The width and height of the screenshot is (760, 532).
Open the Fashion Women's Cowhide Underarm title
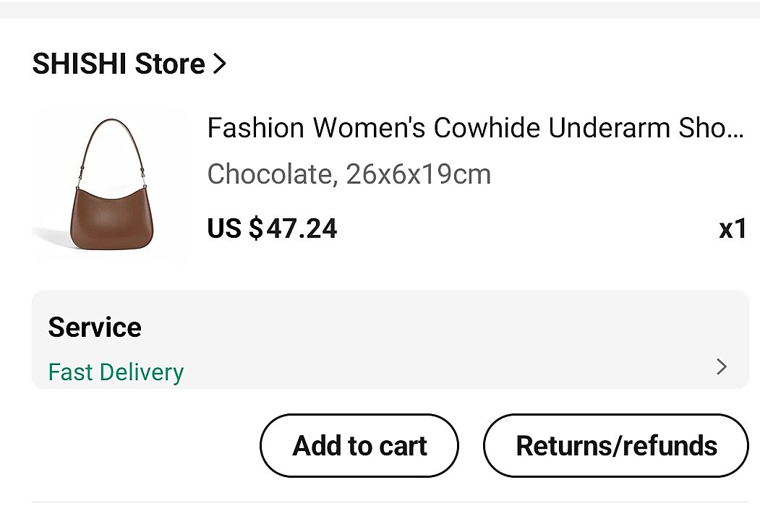pos(474,128)
